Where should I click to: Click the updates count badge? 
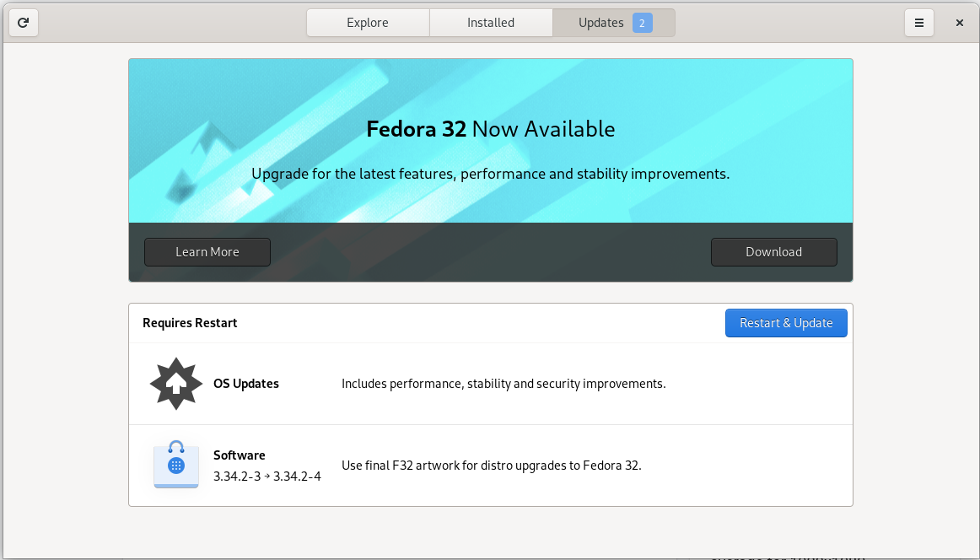coord(642,23)
